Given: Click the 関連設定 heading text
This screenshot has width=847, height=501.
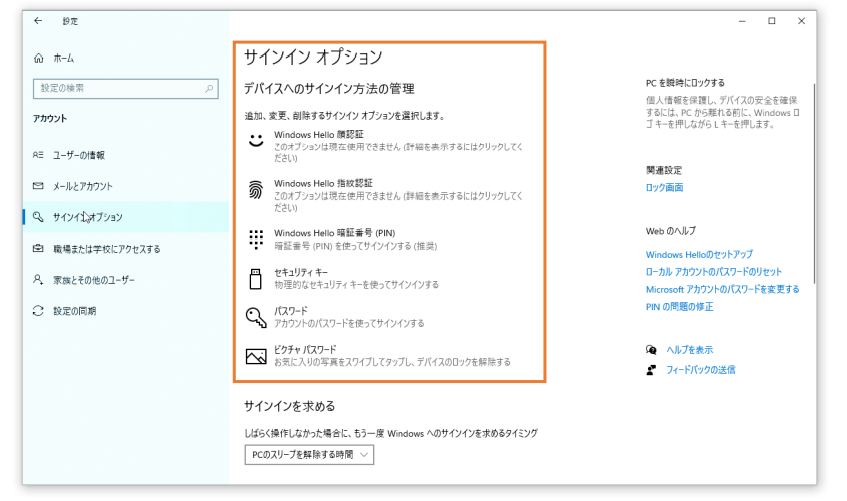Looking at the screenshot, I should [664, 170].
